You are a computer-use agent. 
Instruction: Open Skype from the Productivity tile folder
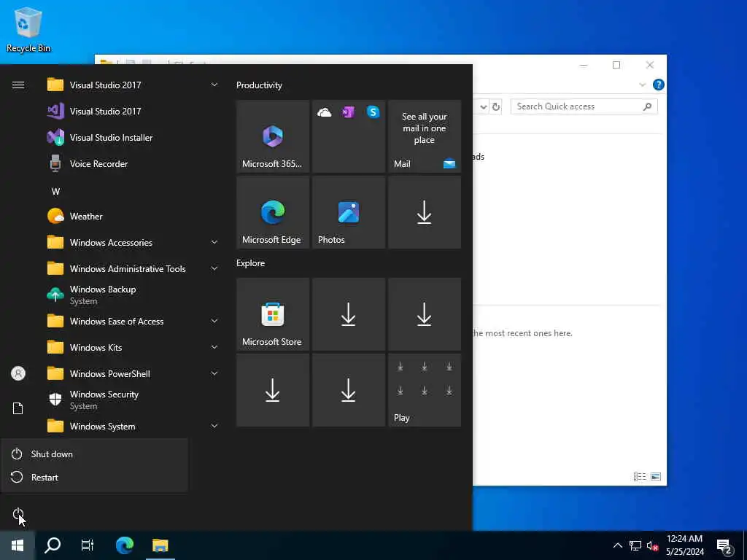[x=373, y=112]
